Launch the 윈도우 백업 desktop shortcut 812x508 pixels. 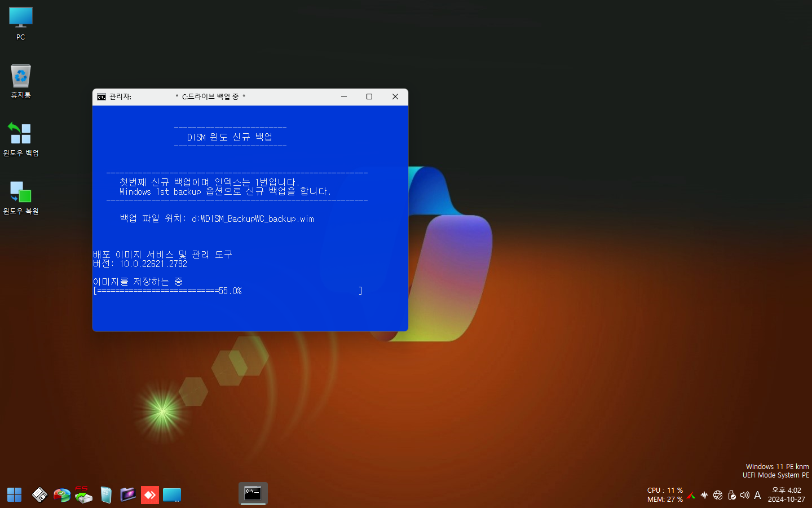coord(21,139)
